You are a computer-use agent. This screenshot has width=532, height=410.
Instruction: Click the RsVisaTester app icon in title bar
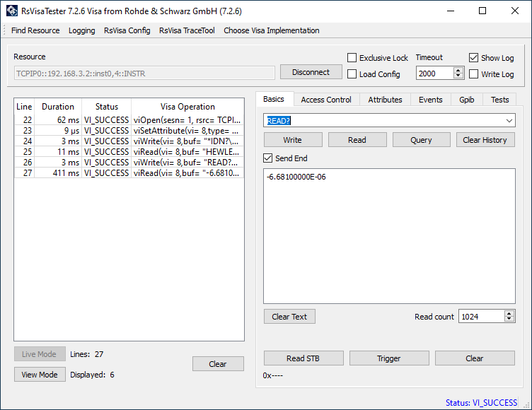(11, 11)
